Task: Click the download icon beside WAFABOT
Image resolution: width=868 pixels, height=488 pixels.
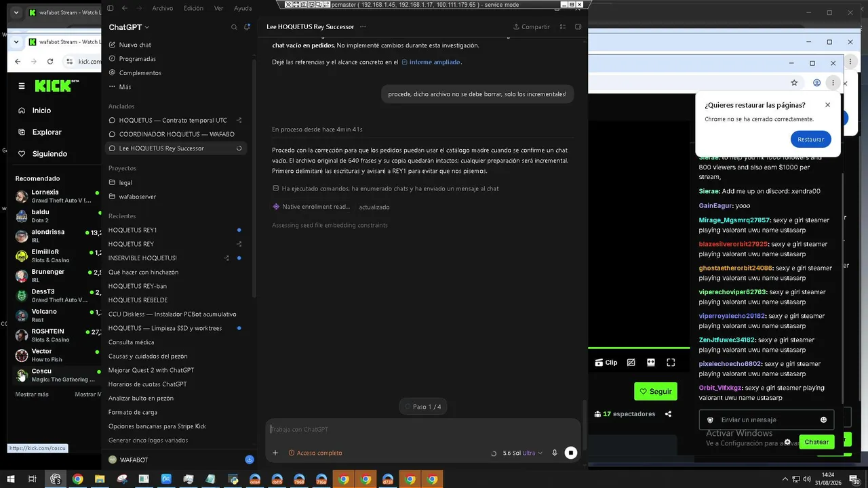Action: click(x=249, y=460)
